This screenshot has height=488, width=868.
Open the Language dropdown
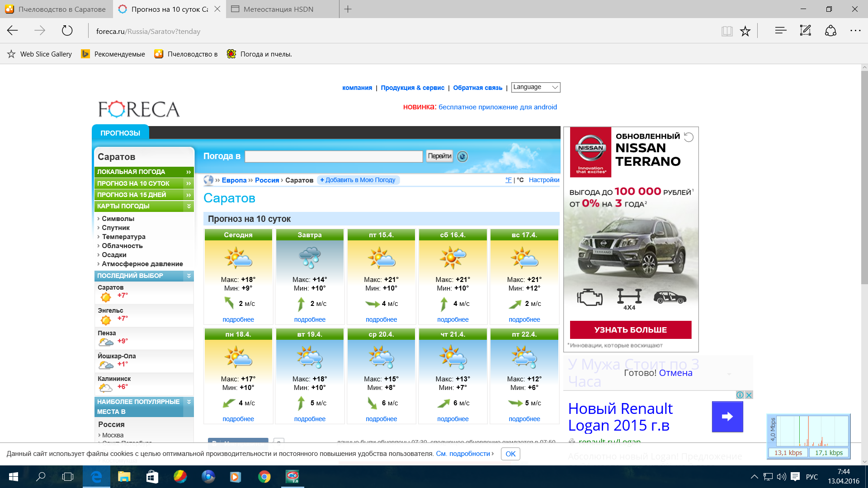[x=536, y=87]
